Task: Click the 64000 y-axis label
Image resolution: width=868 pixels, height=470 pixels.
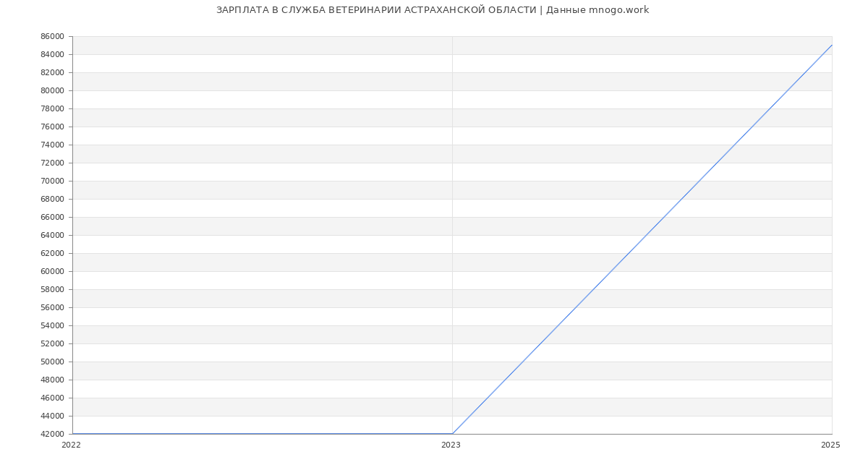Action: [x=53, y=236]
